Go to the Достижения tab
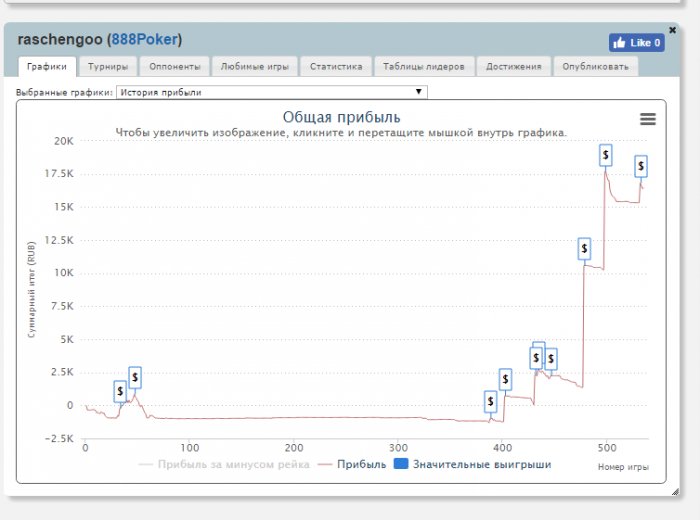This screenshot has height=520, width=700. coord(514,67)
